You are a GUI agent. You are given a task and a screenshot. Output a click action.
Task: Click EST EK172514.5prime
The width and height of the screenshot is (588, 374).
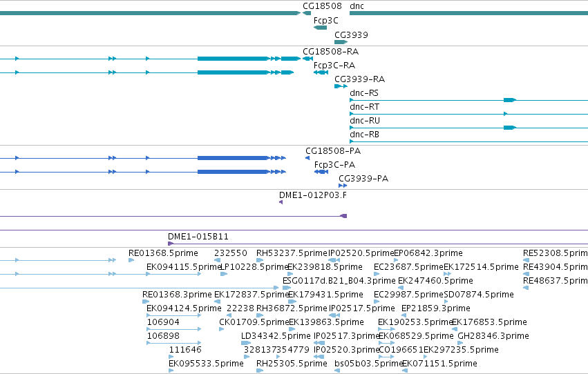[x=481, y=267]
